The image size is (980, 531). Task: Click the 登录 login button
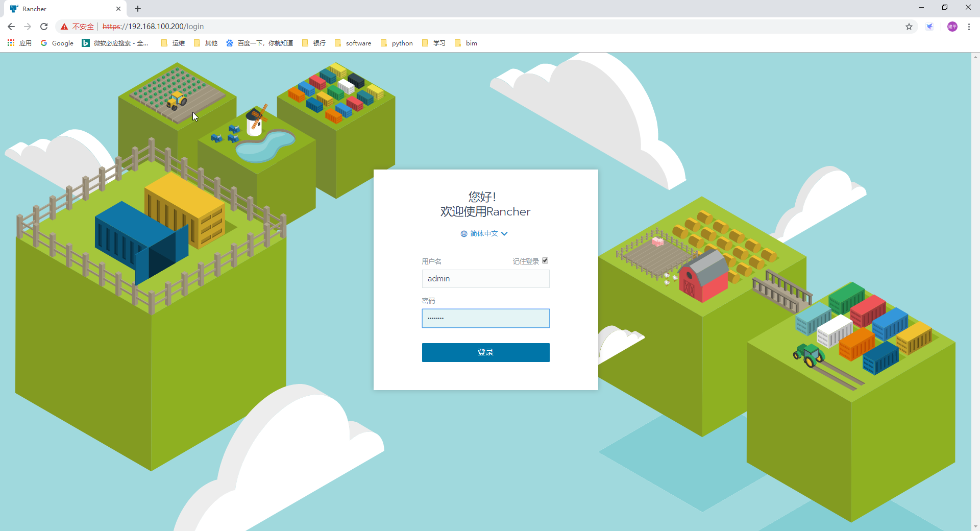(x=485, y=352)
